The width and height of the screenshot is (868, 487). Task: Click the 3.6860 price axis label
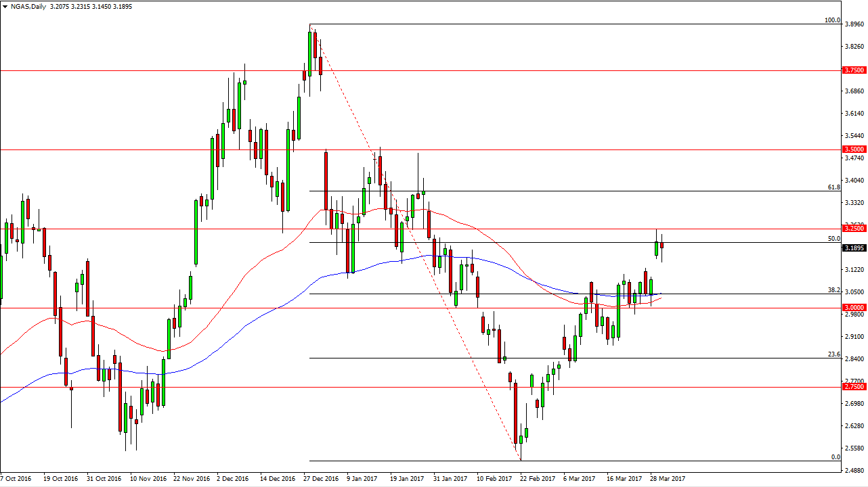pyautogui.click(x=855, y=91)
